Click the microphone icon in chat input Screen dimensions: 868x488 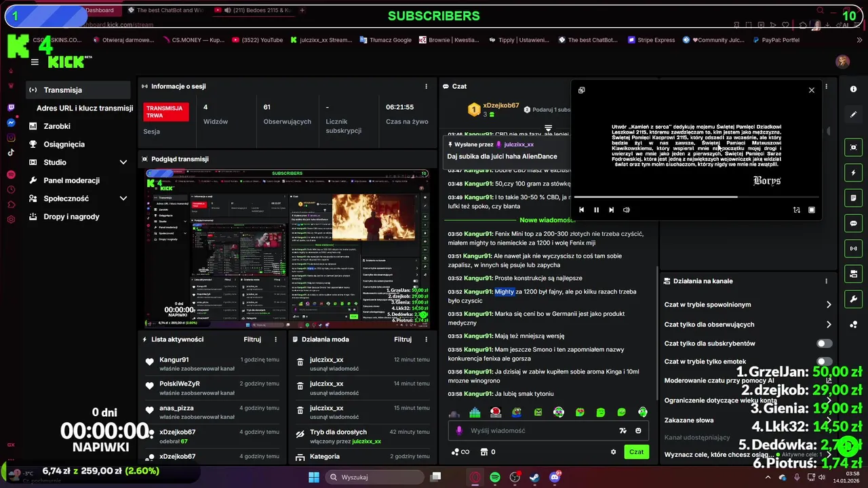tap(459, 430)
